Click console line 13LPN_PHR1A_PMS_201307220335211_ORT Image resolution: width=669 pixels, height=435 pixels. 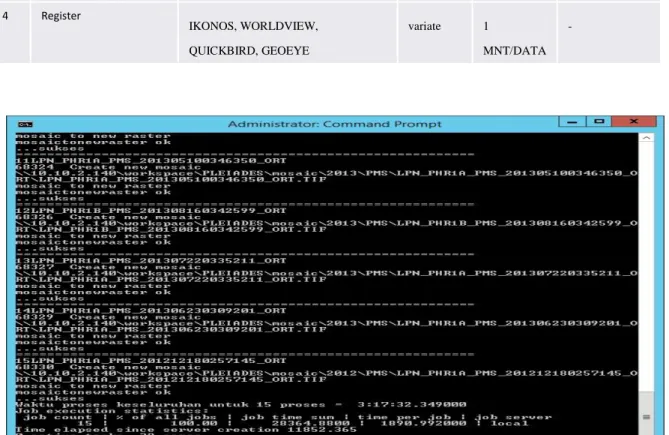151,261
